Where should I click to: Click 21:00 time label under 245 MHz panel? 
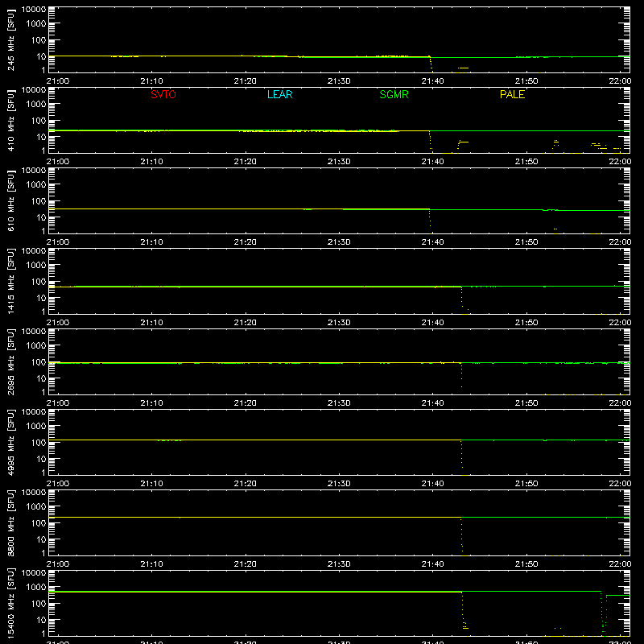[x=58, y=81]
